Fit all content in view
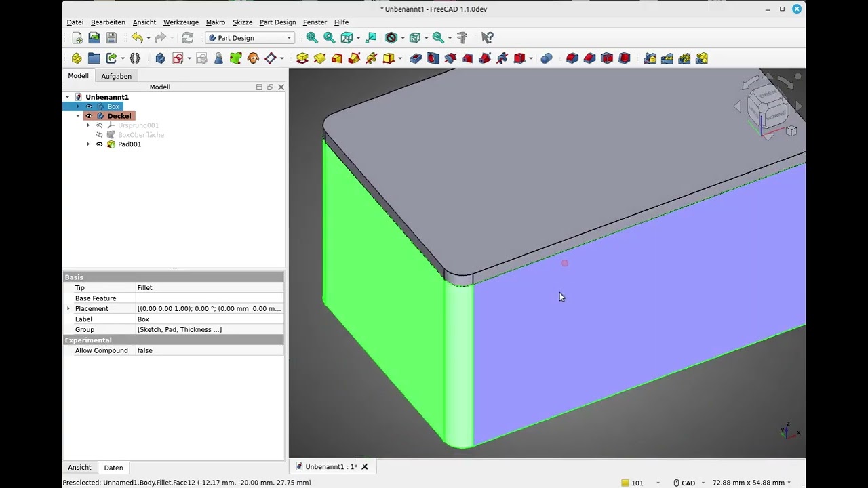The image size is (868, 488). pos(312,38)
